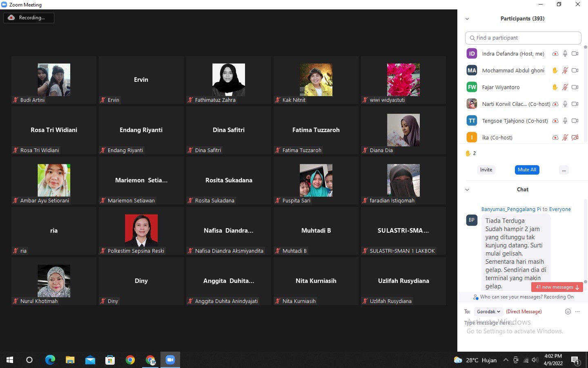The height and width of the screenshot is (368, 588).
Task: Click the Find a participant search field
Action: pyautogui.click(x=523, y=38)
